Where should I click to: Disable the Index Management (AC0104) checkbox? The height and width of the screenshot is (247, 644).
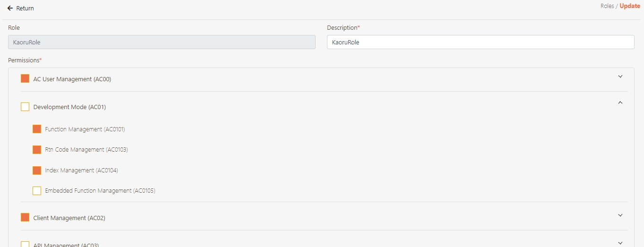point(37,170)
